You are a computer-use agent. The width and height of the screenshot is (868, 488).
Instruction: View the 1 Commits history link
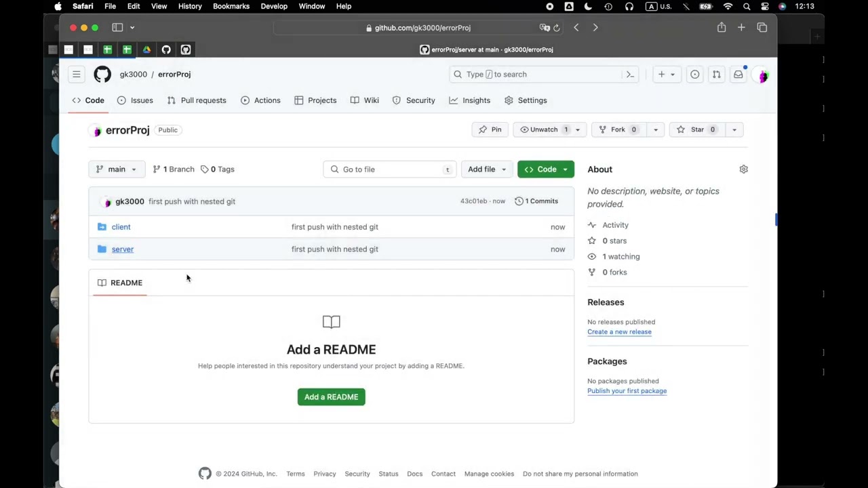click(536, 201)
